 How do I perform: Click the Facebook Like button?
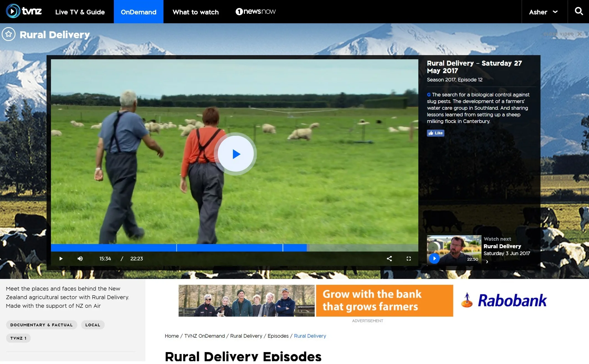tap(436, 133)
